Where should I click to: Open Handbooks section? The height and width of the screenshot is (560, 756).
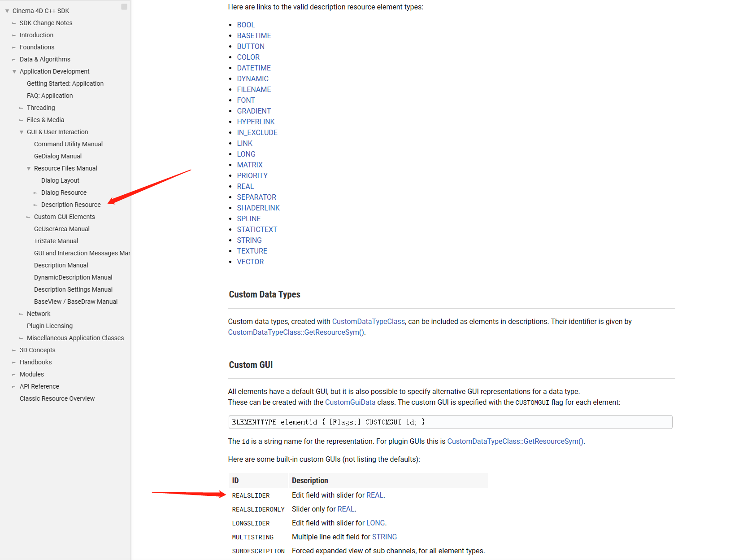tap(35, 362)
